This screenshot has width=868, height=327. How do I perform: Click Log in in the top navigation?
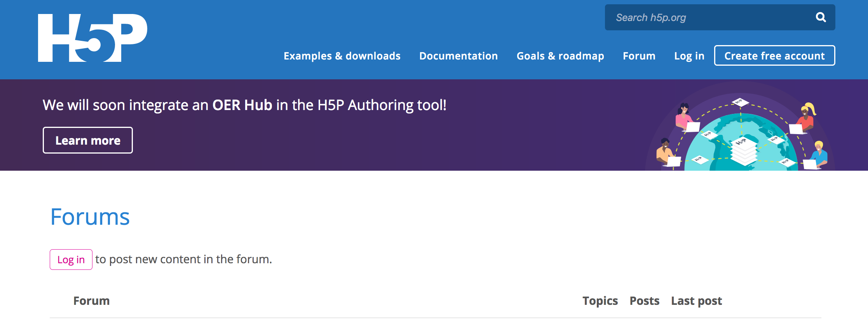689,56
